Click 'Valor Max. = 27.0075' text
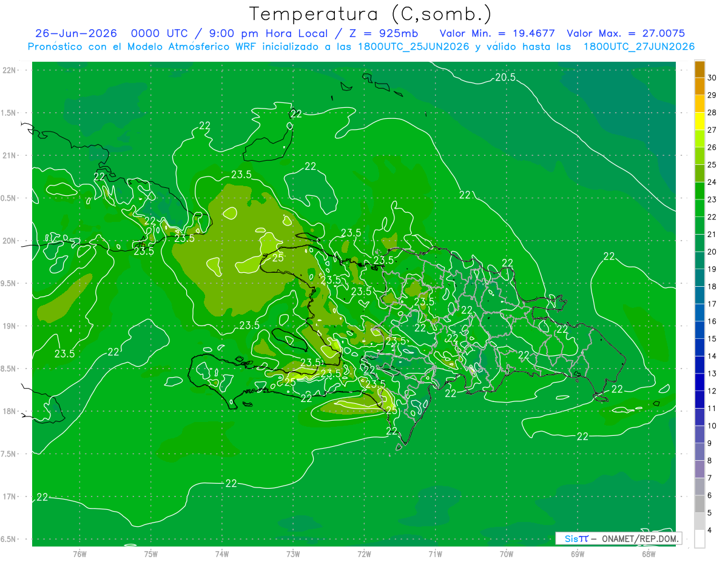Image resolution: width=728 pixels, height=562 pixels. point(625,33)
